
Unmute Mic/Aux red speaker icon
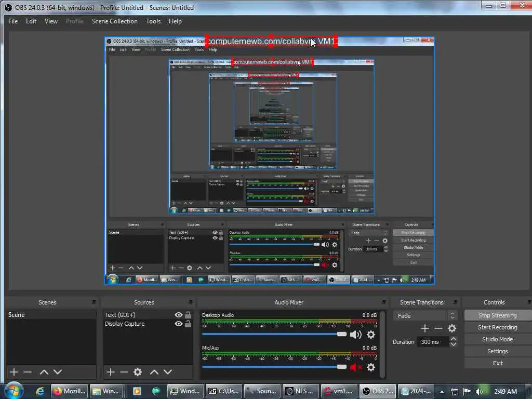coord(355,367)
